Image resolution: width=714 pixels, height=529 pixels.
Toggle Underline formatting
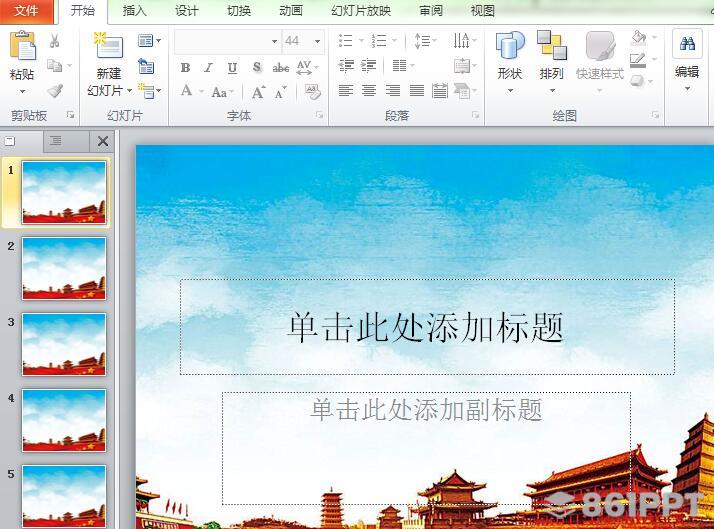pyautogui.click(x=232, y=68)
